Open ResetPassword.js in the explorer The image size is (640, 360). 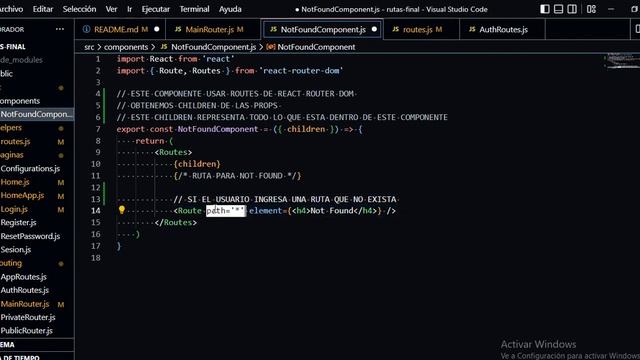click(37, 236)
